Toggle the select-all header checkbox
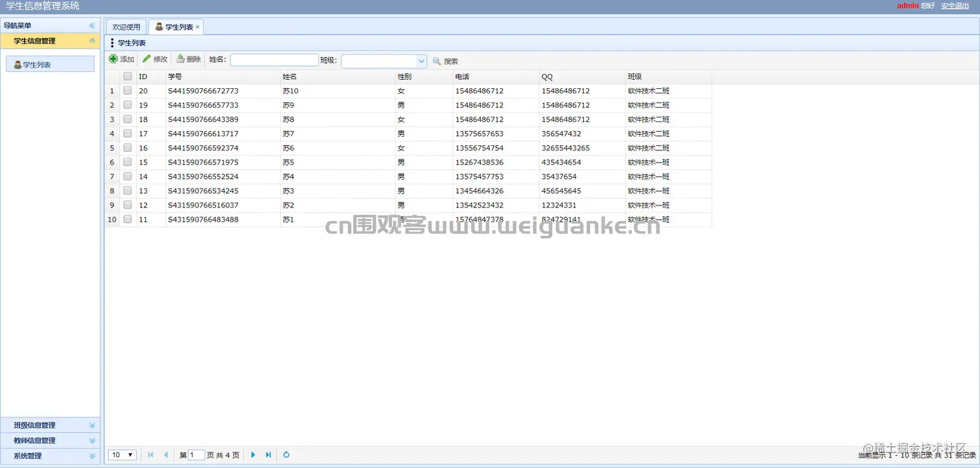 click(128, 76)
